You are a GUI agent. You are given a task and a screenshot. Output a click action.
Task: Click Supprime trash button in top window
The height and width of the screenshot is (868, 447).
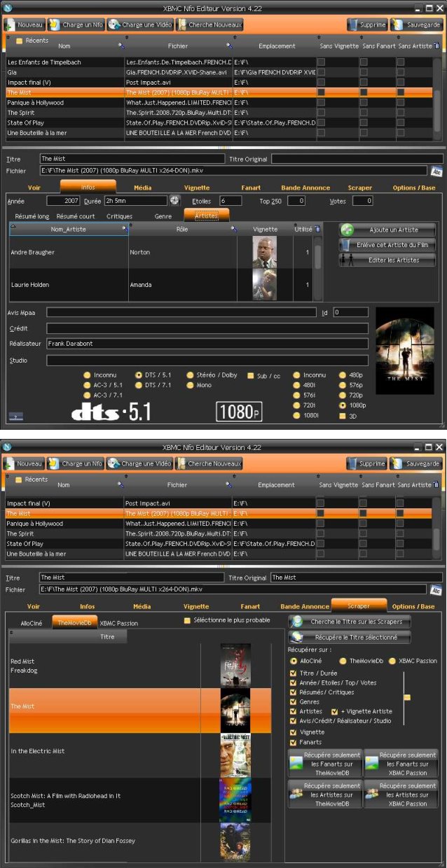367,24
